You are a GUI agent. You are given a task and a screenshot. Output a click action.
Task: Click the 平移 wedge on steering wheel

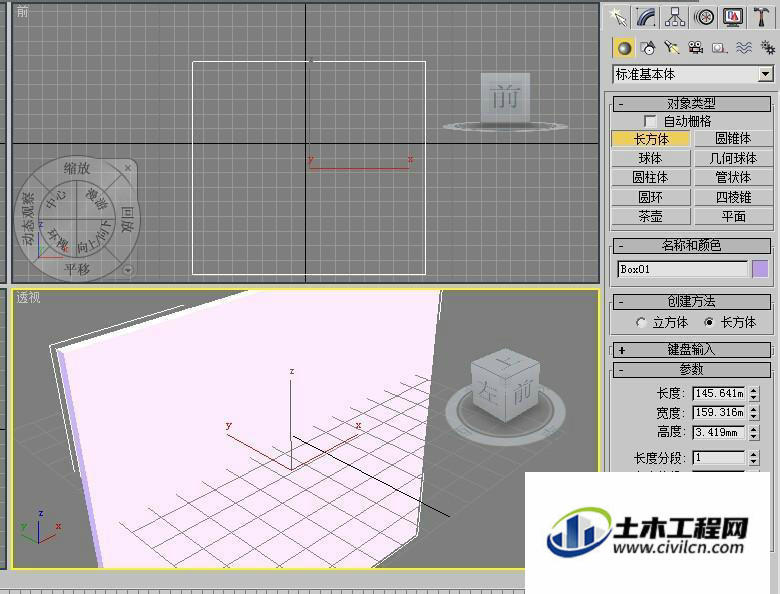[x=77, y=269]
